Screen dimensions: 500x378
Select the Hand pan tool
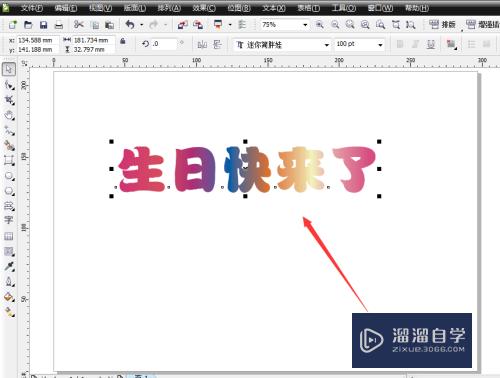click(9, 115)
